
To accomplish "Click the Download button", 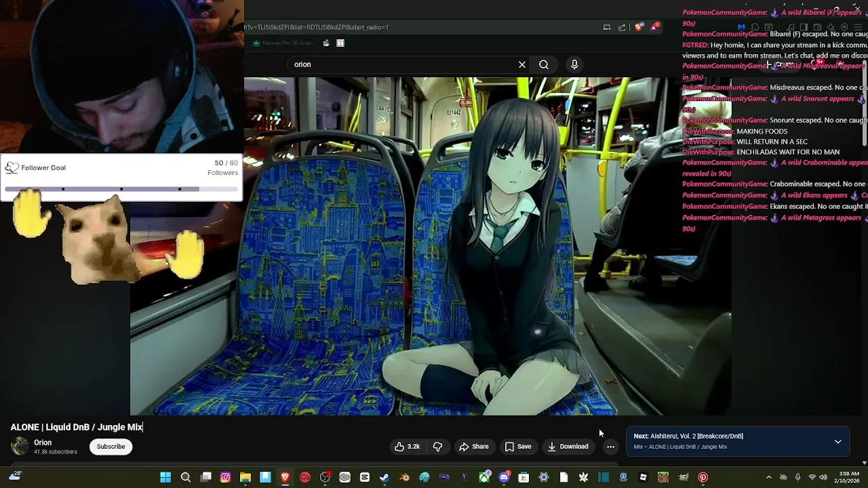I will (568, 447).
